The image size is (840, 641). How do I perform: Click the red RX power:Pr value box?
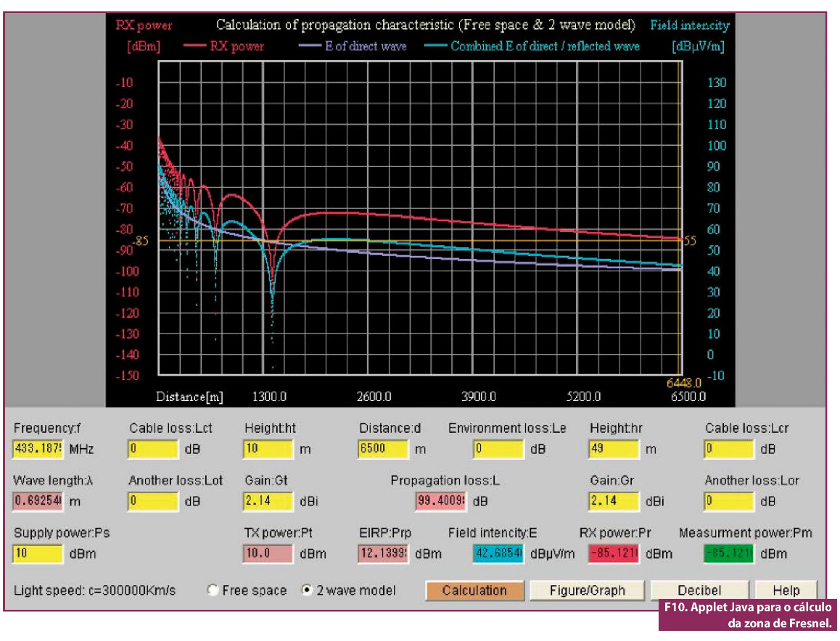614,554
